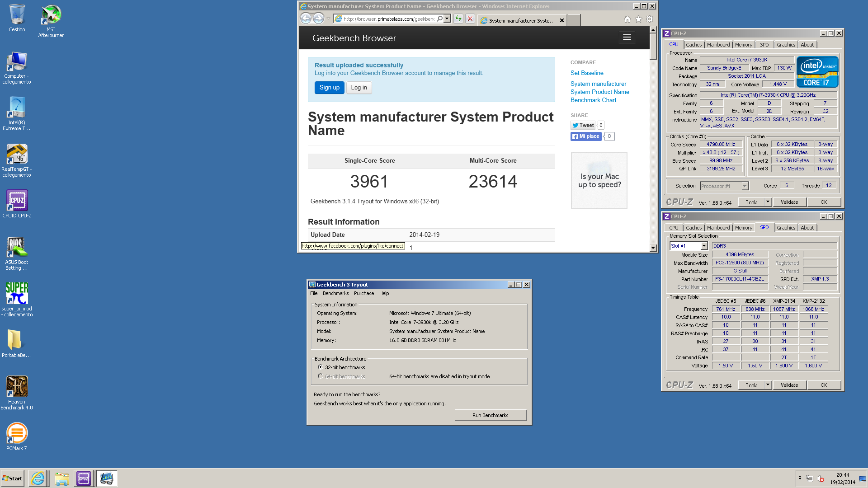
Task: Open the Heaven Benchmark 4.0 shortcut
Action: click(17, 393)
